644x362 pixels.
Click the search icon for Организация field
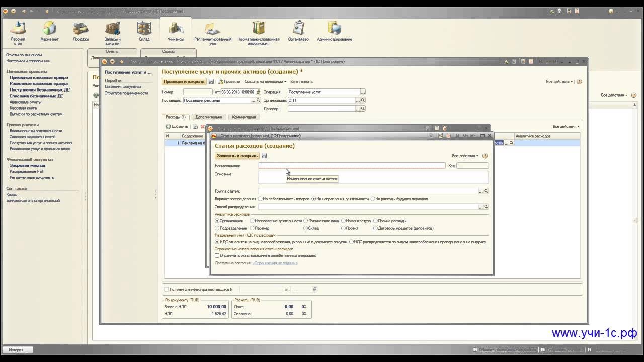363,100
